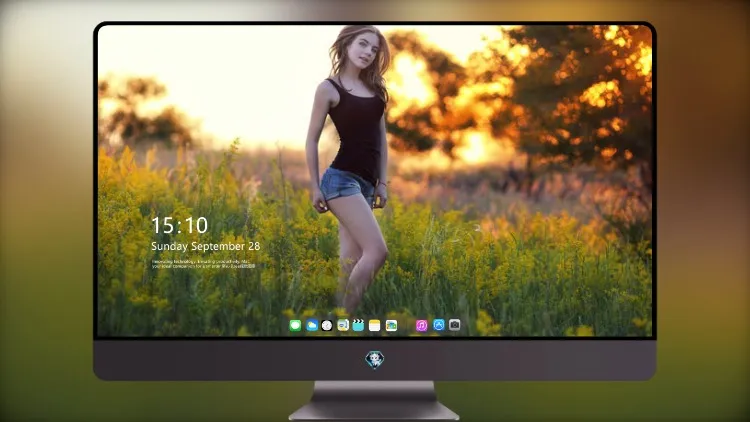750x422 pixels.
Task: Click the 15:10 clock widget
Action: [x=179, y=225]
